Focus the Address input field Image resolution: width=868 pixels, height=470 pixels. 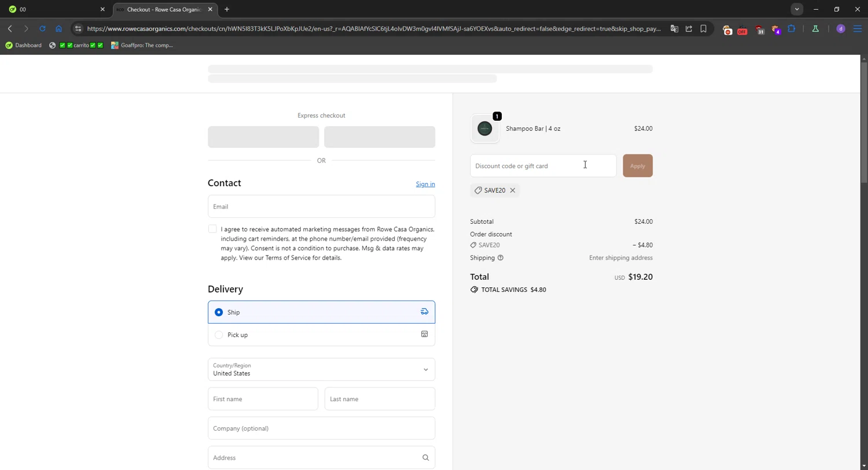(x=321, y=458)
